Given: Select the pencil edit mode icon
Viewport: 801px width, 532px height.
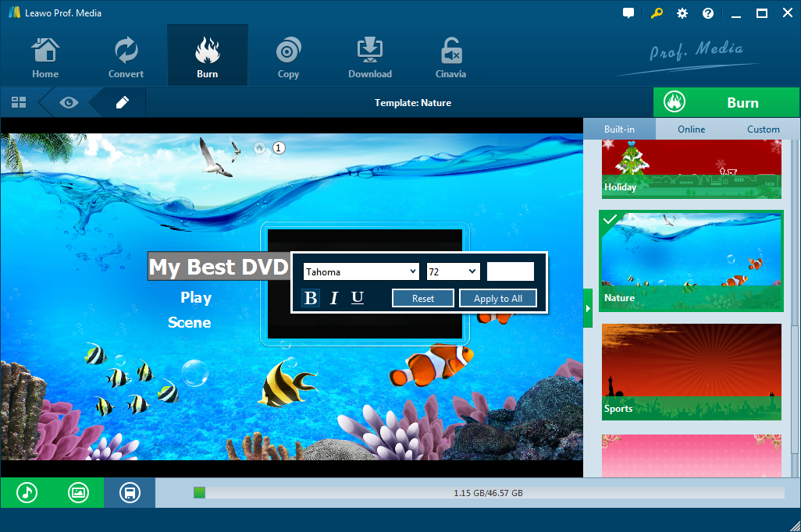Looking at the screenshot, I should (123, 102).
